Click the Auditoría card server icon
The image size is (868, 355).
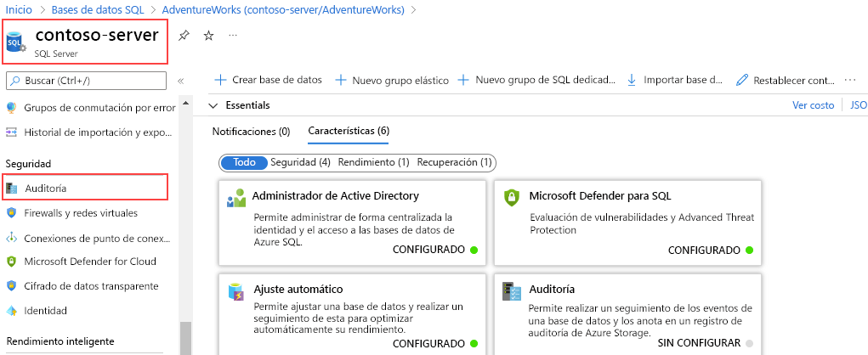coord(512,291)
